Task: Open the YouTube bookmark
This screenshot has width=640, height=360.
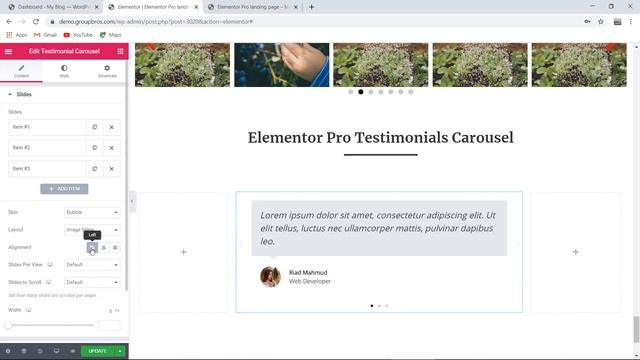Action: pos(78,35)
